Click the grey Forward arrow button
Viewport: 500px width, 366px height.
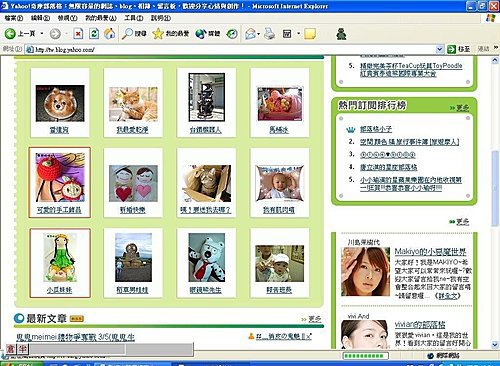(55, 34)
